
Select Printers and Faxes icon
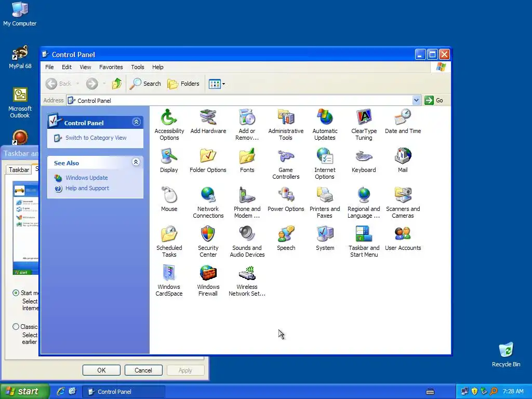pos(325,203)
